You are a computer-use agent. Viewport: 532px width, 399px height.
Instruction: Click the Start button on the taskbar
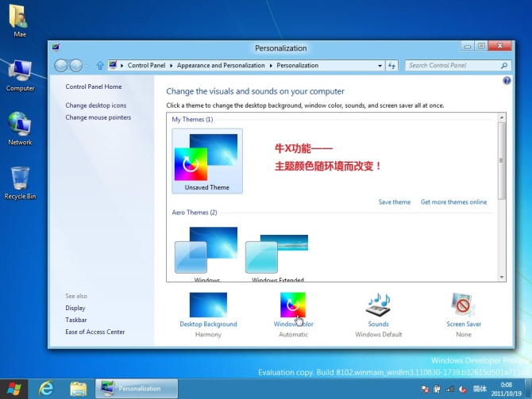coord(14,389)
